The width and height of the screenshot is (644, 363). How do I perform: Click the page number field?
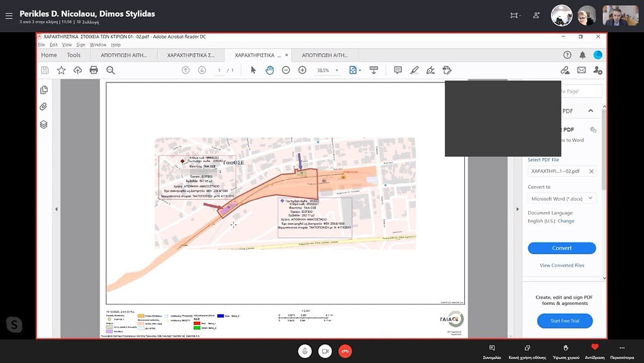coord(220,70)
